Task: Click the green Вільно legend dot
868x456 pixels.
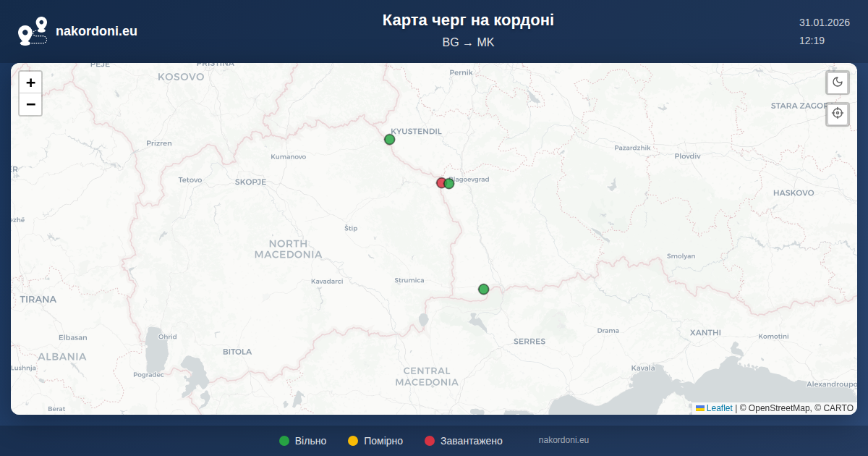Action: click(284, 441)
